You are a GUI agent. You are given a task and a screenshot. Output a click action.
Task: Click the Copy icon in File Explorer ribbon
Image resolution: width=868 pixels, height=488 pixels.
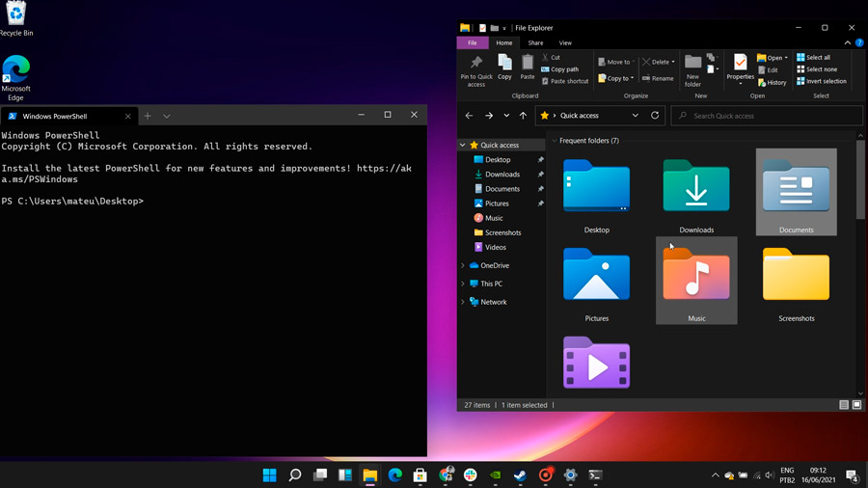pos(504,68)
